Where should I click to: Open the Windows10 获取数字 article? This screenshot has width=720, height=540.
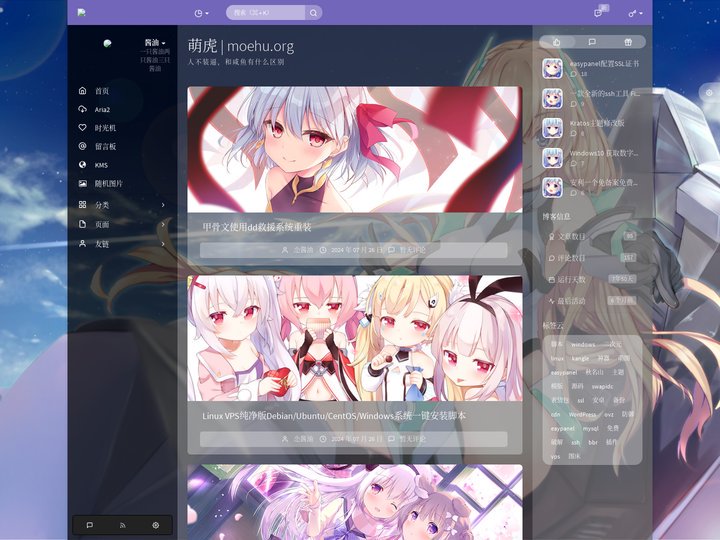[x=604, y=153]
